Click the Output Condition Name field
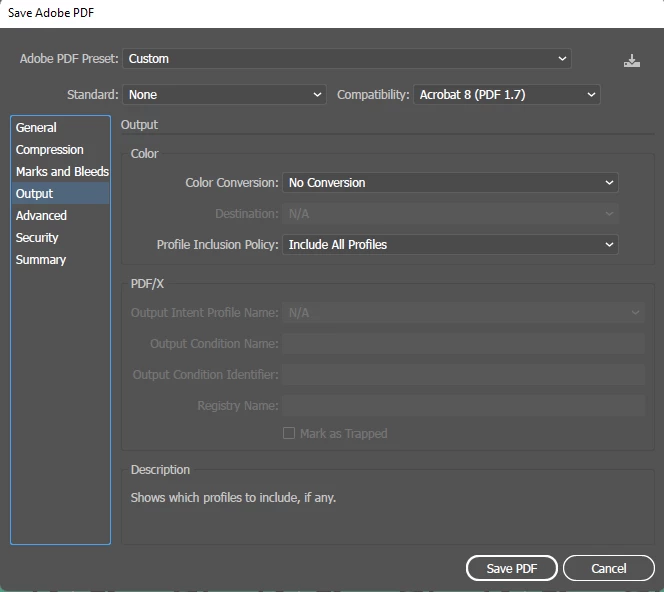The image size is (664, 592). click(x=463, y=343)
